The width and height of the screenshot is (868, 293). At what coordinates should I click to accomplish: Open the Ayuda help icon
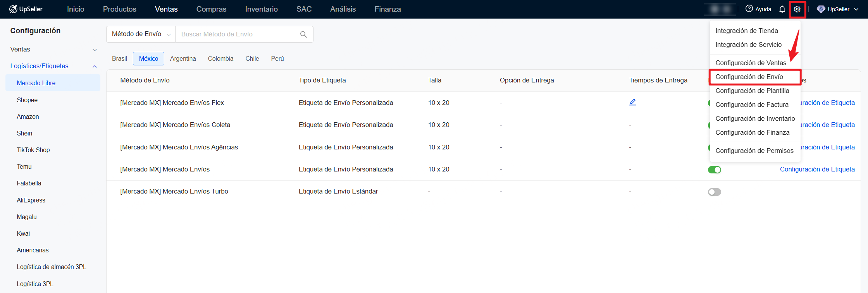[x=749, y=9]
